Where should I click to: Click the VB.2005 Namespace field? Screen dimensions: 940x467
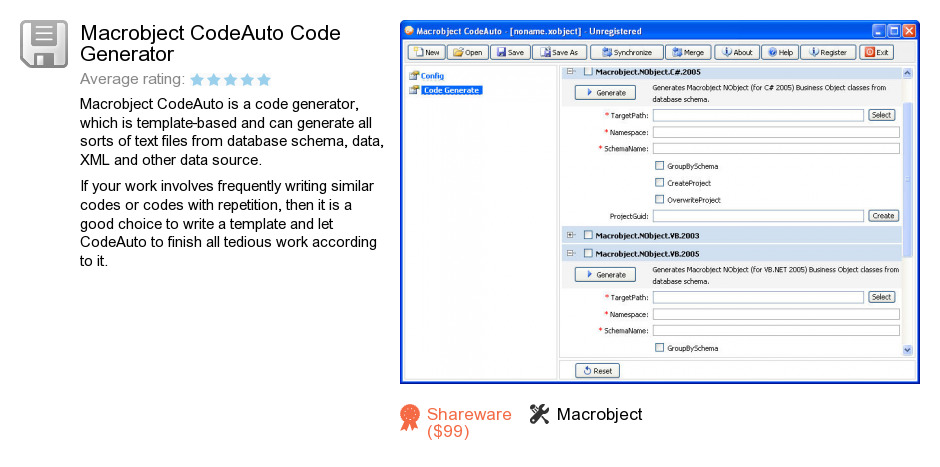point(776,314)
